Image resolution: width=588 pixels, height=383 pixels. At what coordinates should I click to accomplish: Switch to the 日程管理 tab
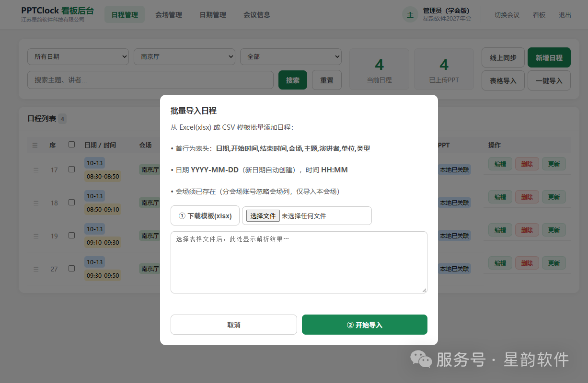(x=125, y=15)
